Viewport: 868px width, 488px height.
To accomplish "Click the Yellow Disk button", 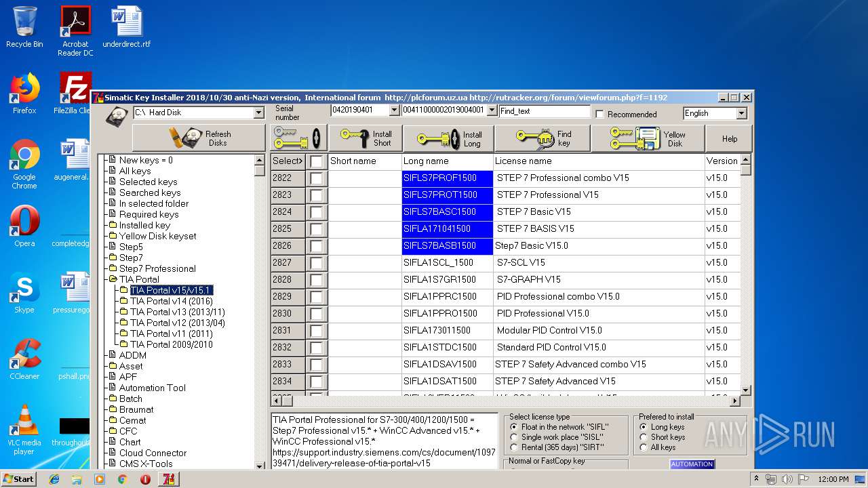I will 648,138.
